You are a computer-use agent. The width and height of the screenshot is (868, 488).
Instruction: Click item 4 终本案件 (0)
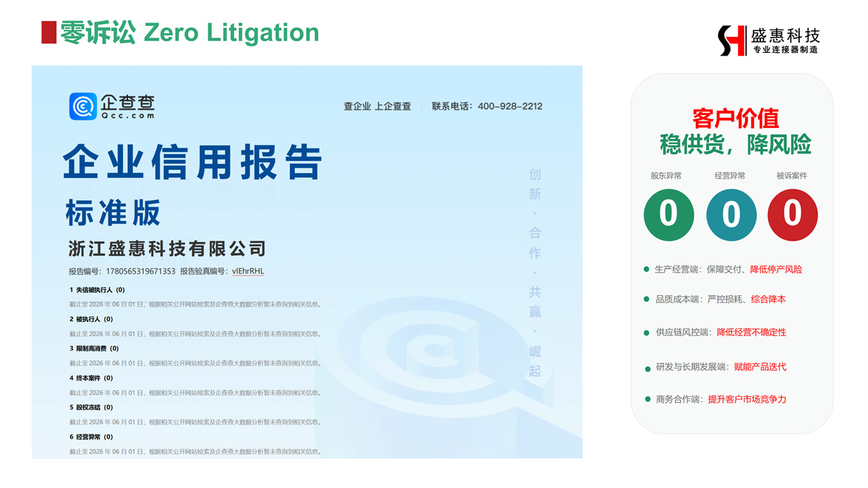(x=91, y=378)
